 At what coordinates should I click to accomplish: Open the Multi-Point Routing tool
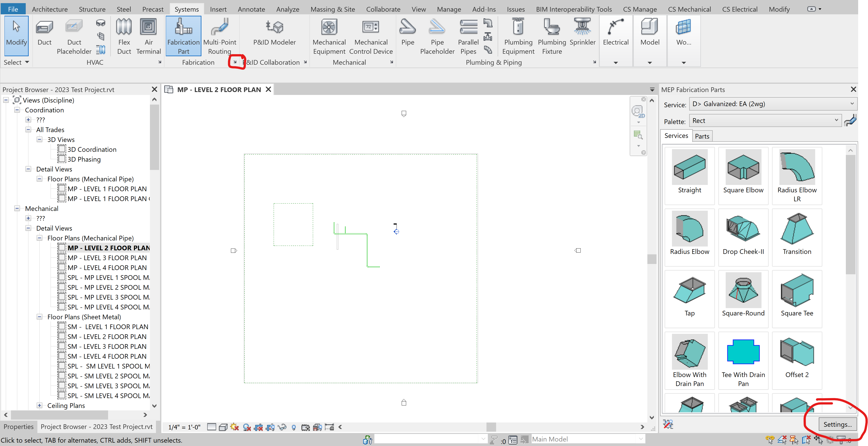pos(219,35)
